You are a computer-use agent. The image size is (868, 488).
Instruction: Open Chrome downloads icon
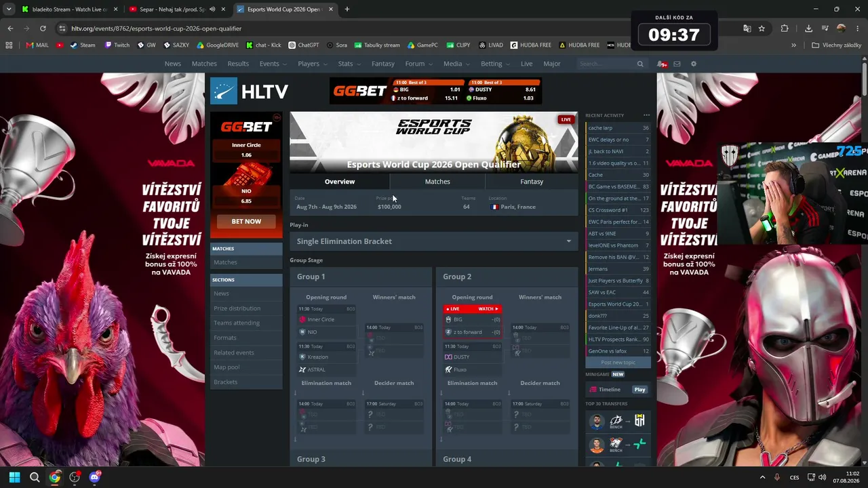808,28
